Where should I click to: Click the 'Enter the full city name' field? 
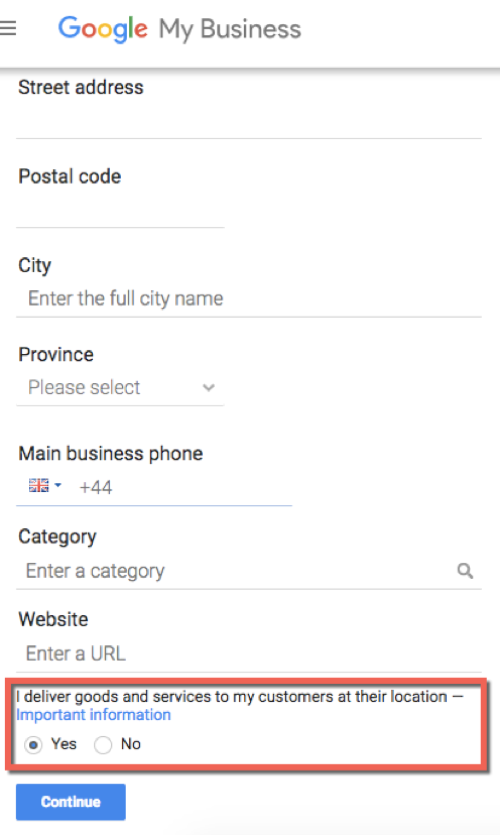[249, 299]
